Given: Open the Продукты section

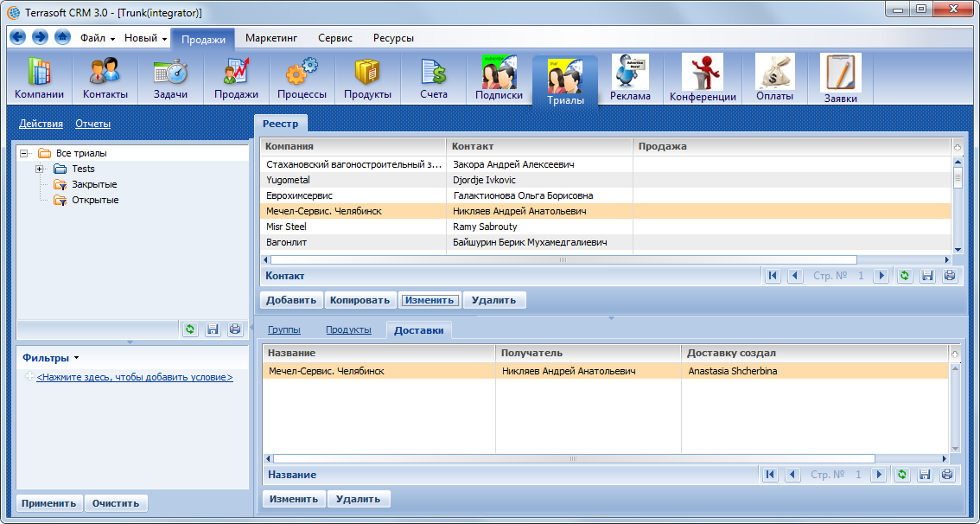Looking at the screenshot, I should (367, 79).
